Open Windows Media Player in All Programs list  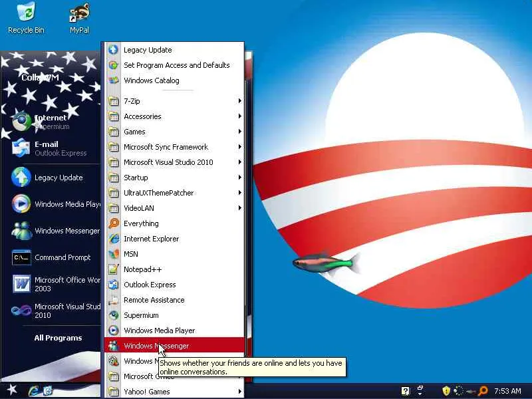tap(174, 330)
